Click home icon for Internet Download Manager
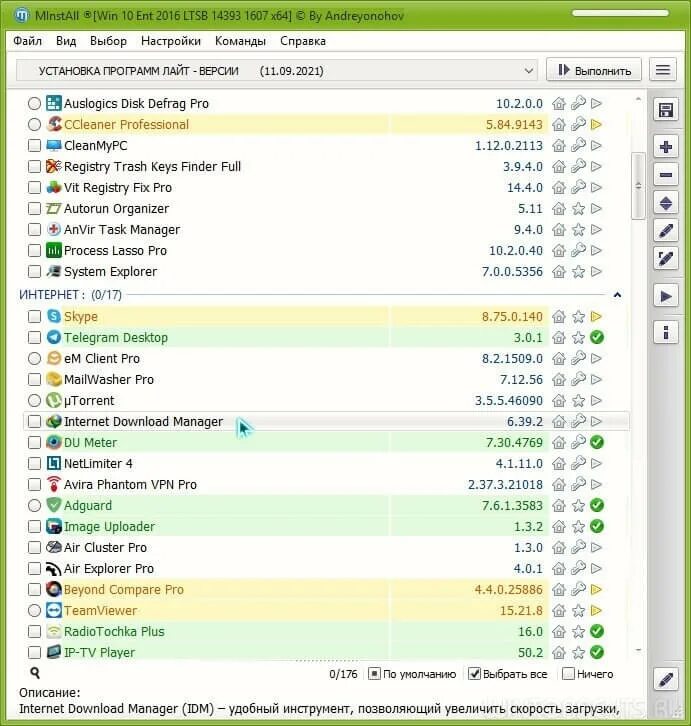 pos(559,421)
